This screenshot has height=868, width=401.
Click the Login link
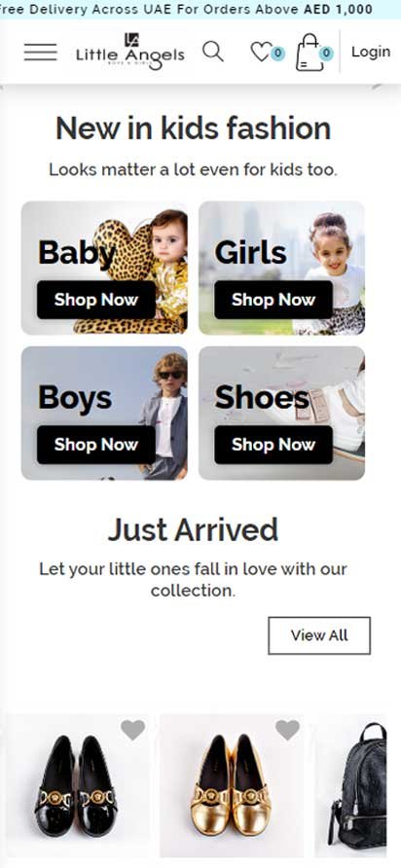[371, 52]
